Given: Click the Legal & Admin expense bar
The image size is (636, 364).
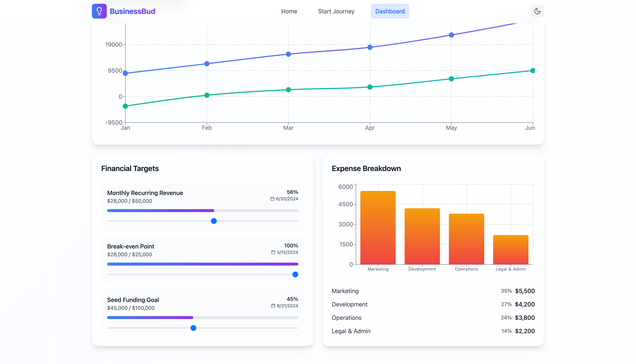Looking at the screenshot, I should [x=511, y=249].
